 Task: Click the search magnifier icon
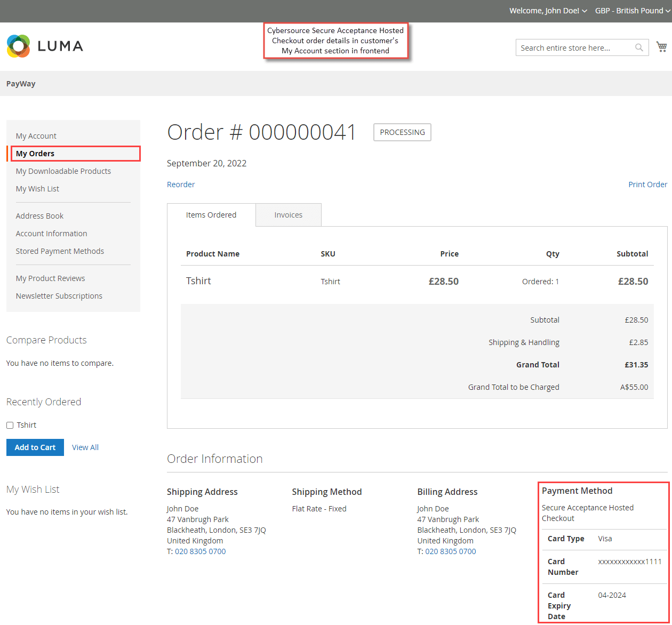pos(639,47)
